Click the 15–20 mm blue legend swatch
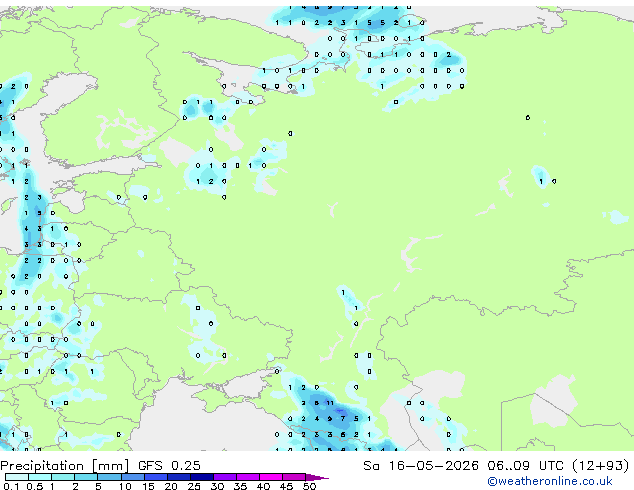 point(156,477)
